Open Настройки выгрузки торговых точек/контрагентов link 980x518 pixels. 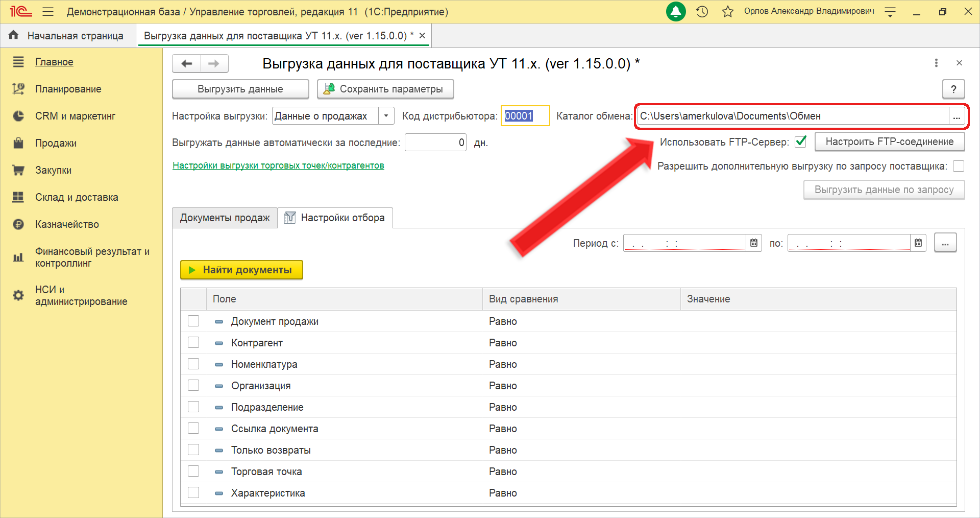pyautogui.click(x=278, y=166)
